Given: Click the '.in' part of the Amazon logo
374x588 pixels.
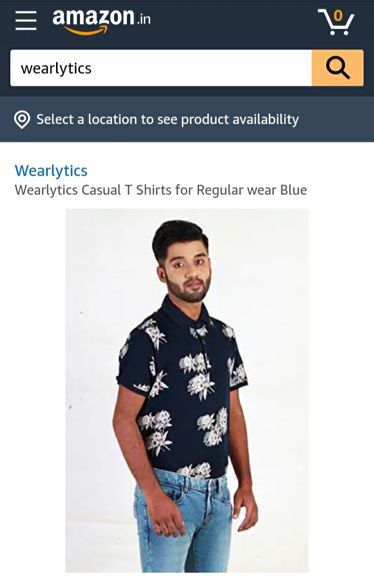Looking at the screenshot, I should click(x=143, y=19).
